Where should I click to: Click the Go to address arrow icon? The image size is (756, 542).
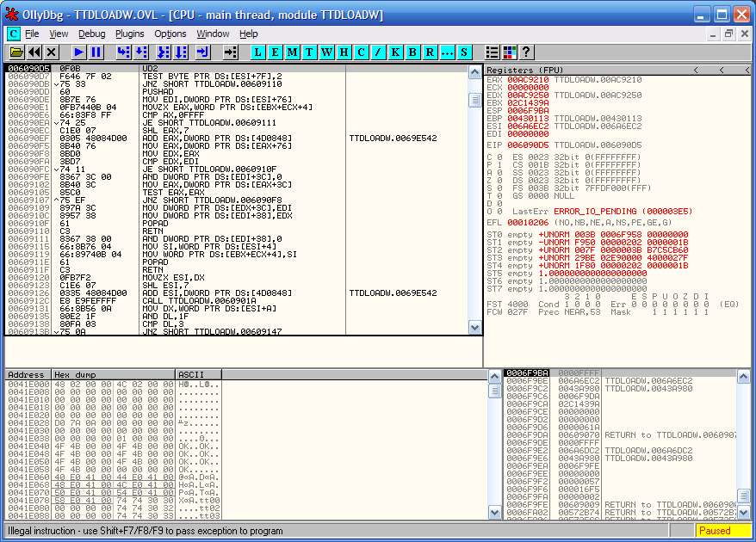pyautogui.click(x=231, y=52)
